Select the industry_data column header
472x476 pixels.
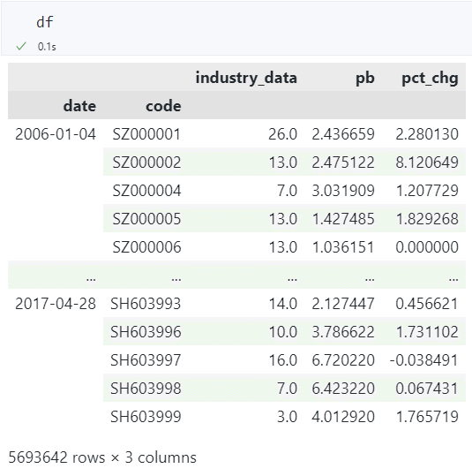coord(246,78)
